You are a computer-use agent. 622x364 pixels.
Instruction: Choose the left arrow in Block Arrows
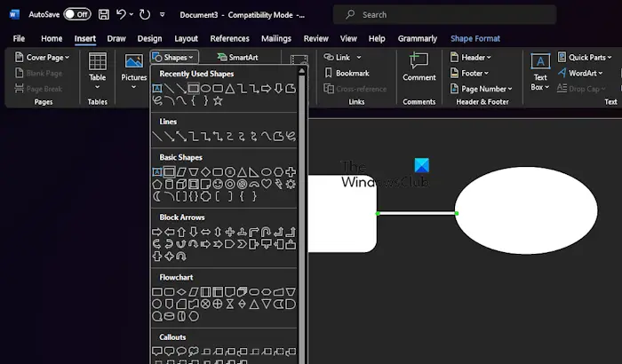click(170, 232)
